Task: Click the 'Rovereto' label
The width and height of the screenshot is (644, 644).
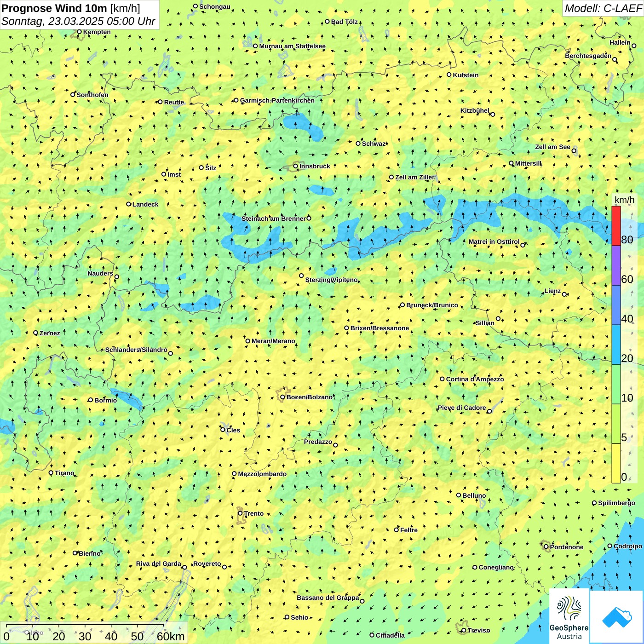Action: 207,563
